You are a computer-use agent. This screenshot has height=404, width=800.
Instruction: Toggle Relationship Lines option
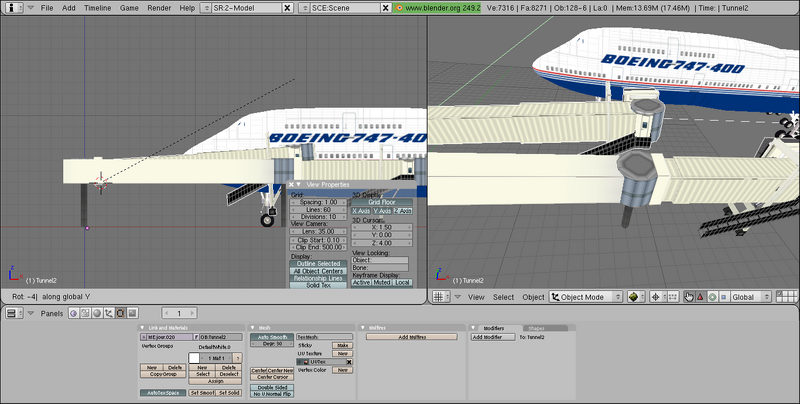[x=318, y=279]
